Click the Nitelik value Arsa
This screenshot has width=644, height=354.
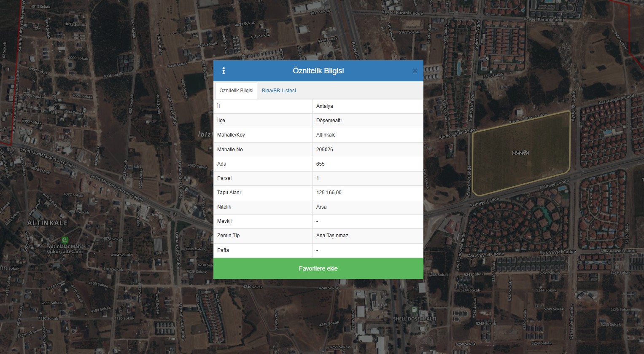pyautogui.click(x=321, y=207)
